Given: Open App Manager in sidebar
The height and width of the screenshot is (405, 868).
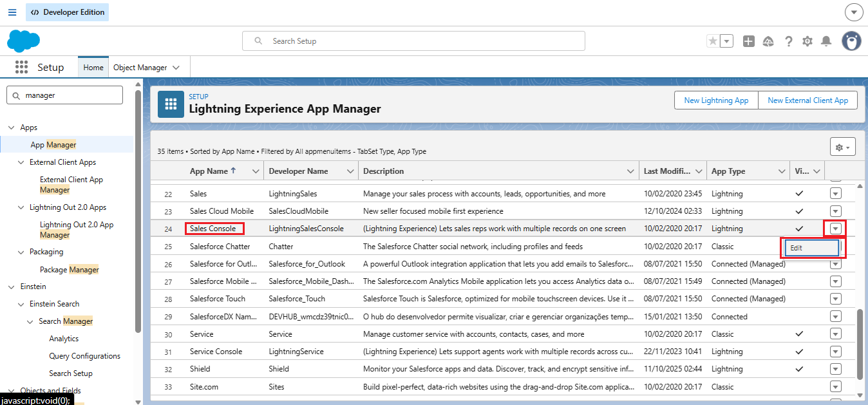Looking at the screenshot, I should pos(53,145).
